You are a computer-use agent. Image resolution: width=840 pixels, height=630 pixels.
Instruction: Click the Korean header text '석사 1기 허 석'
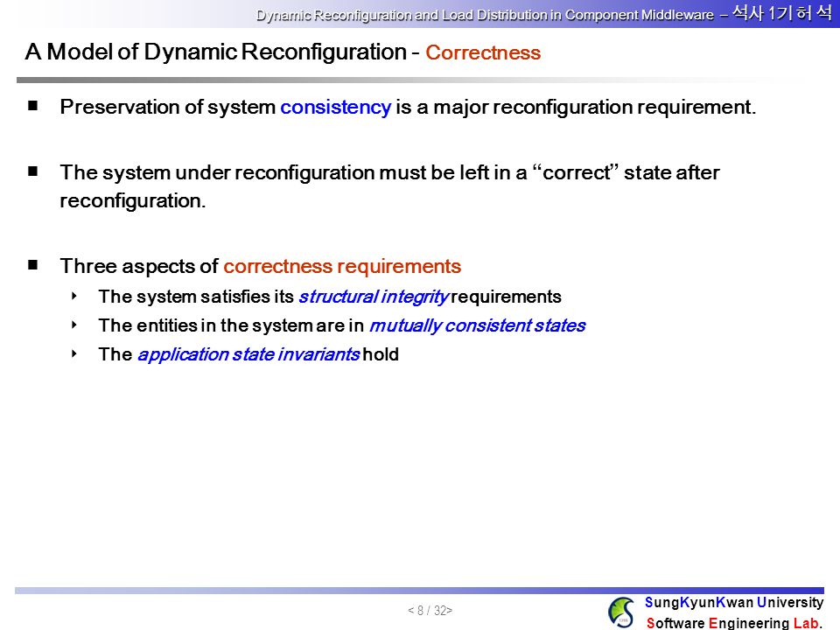coord(782,13)
